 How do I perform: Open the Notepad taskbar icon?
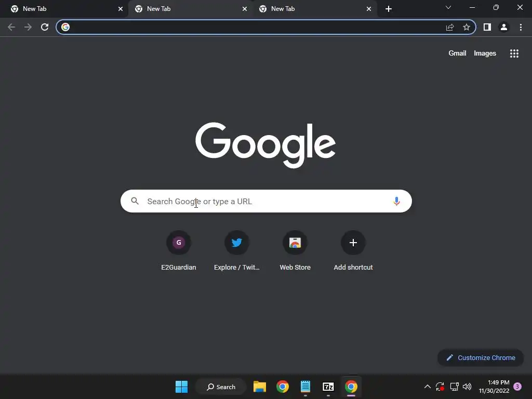coord(305,387)
